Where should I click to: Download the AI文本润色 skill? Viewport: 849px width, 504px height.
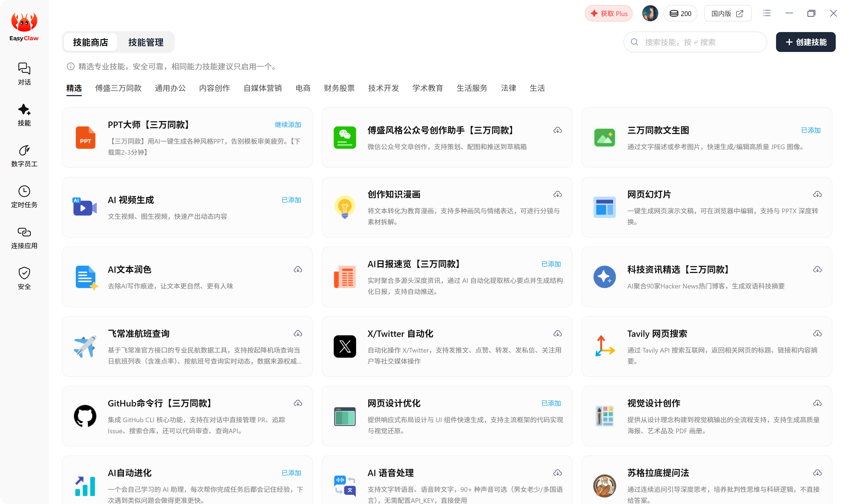(298, 269)
